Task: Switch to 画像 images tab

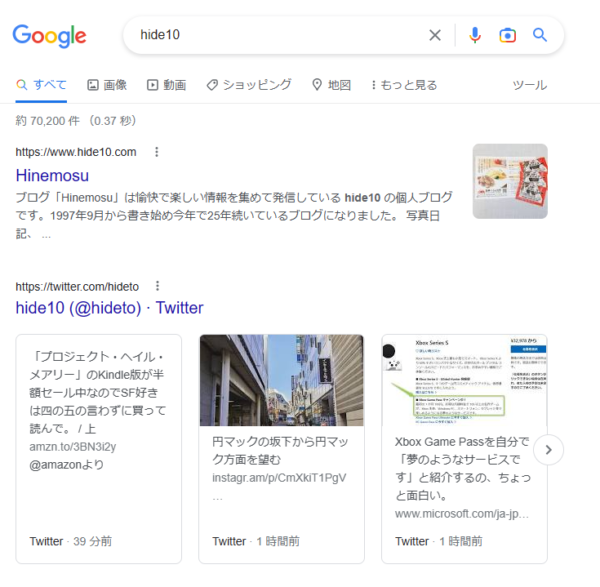Action: click(107, 85)
